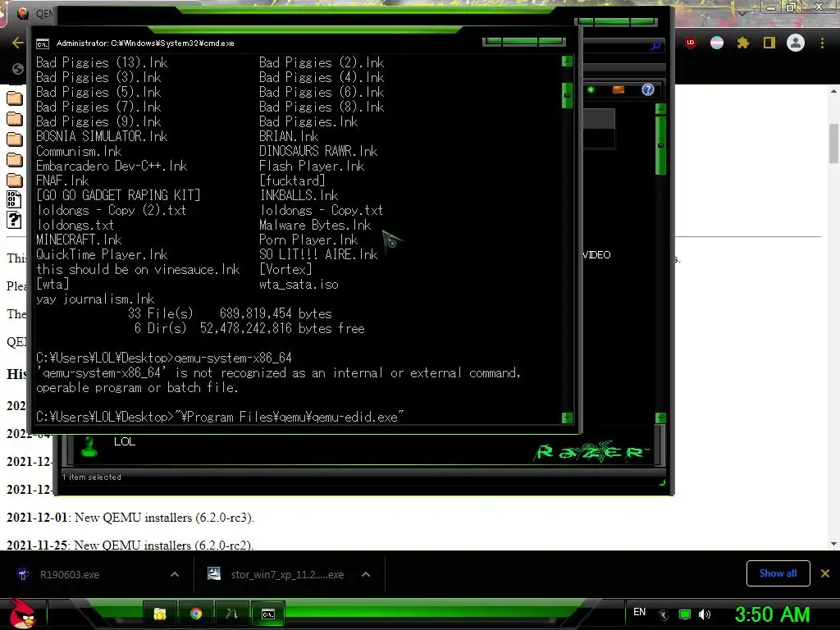Expand options for stor_win7_xp download
This screenshot has height=630, width=840.
point(366,574)
